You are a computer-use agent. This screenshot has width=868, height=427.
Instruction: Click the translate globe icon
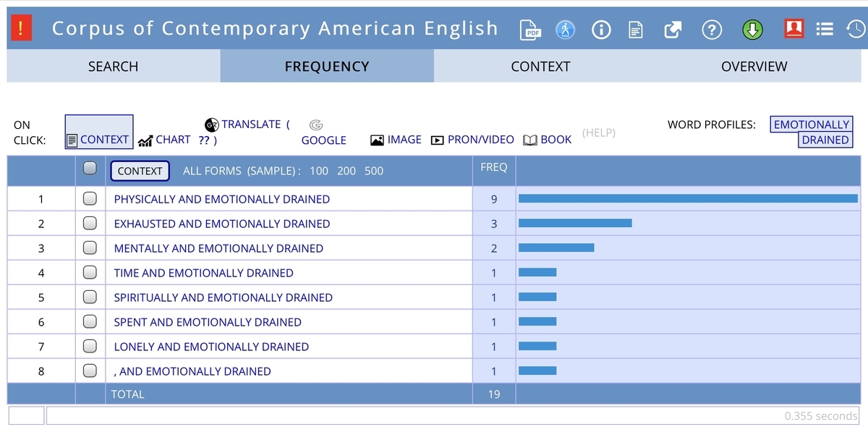pos(212,124)
